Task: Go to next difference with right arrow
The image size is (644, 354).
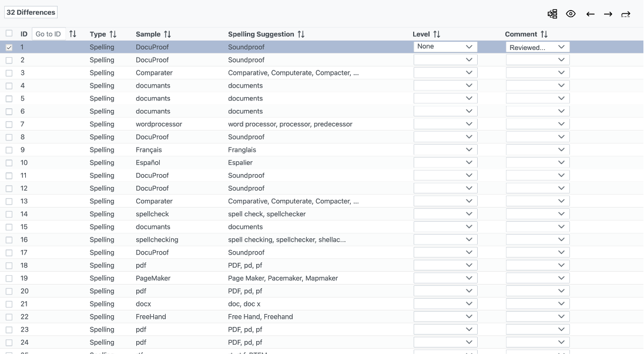Action: click(608, 14)
